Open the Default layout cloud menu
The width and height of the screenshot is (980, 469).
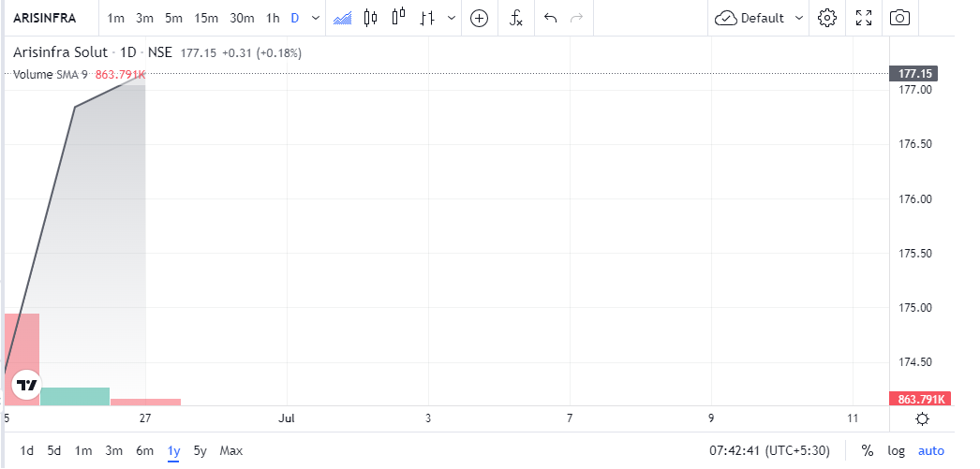click(759, 18)
